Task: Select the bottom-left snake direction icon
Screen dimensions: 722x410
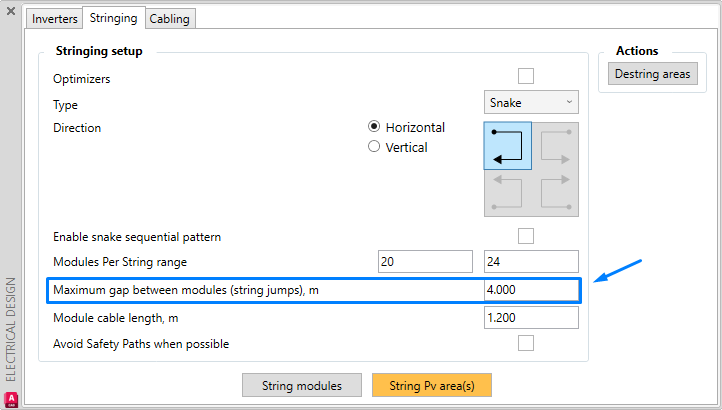Action: point(507,193)
